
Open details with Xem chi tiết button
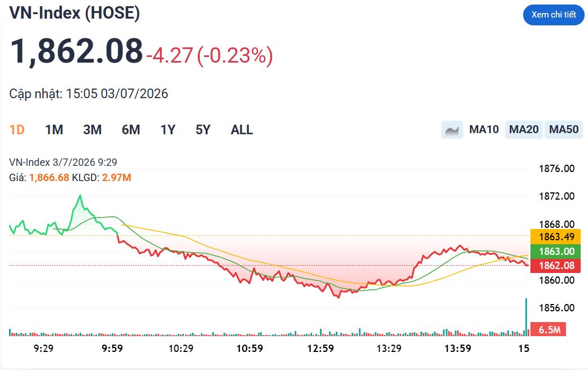(554, 15)
